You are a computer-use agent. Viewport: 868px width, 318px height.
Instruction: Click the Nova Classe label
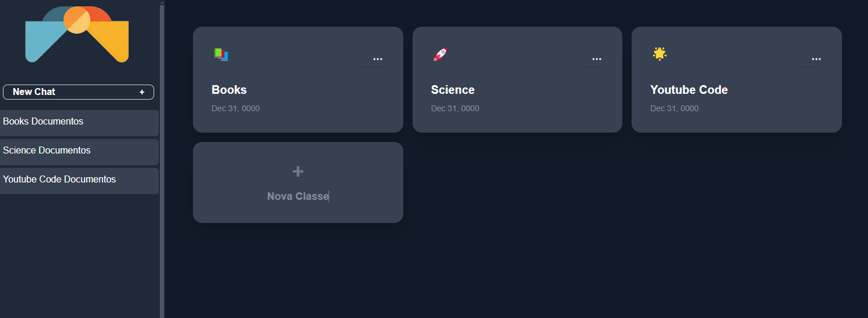pyautogui.click(x=298, y=196)
